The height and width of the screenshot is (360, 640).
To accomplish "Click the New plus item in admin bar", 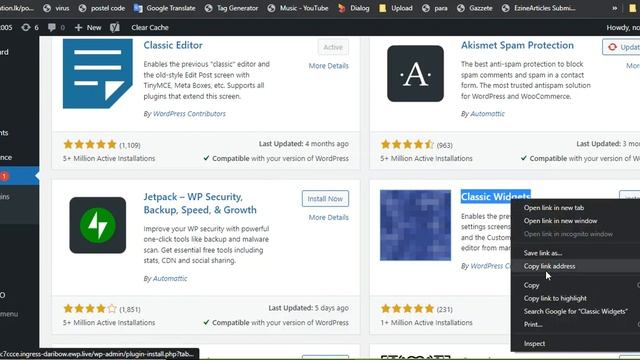I will [x=88, y=27].
